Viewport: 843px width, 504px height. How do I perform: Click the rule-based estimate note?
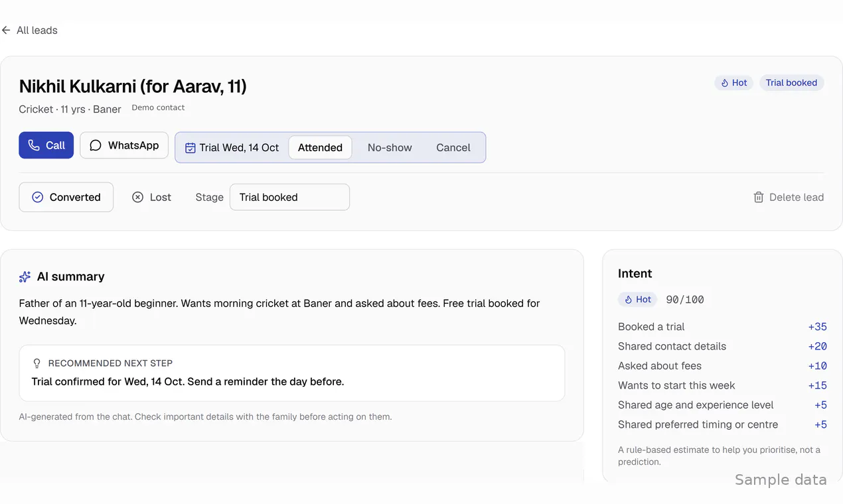coord(719,456)
